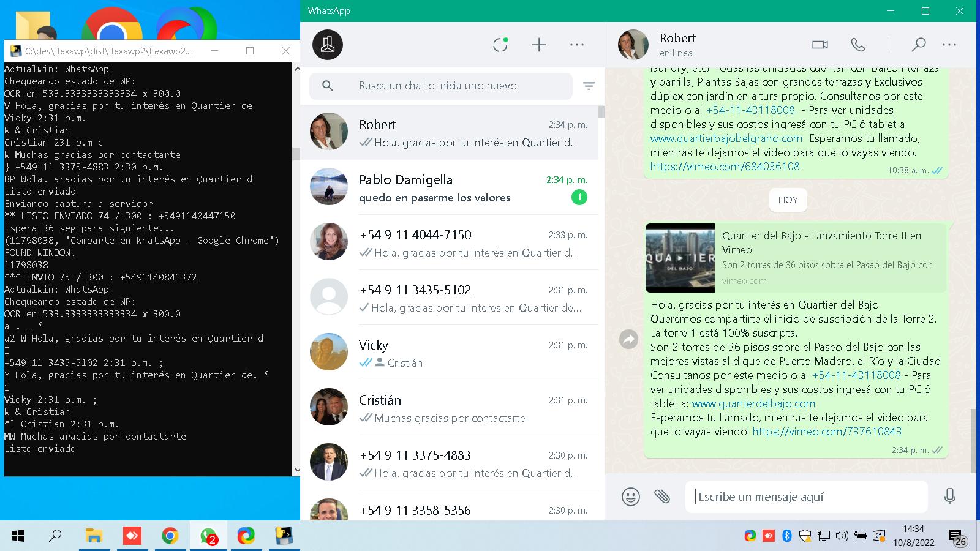The height and width of the screenshot is (551, 980).
Task: Click phone number +54-11-43118008 in latest message
Action: [856, 375]
